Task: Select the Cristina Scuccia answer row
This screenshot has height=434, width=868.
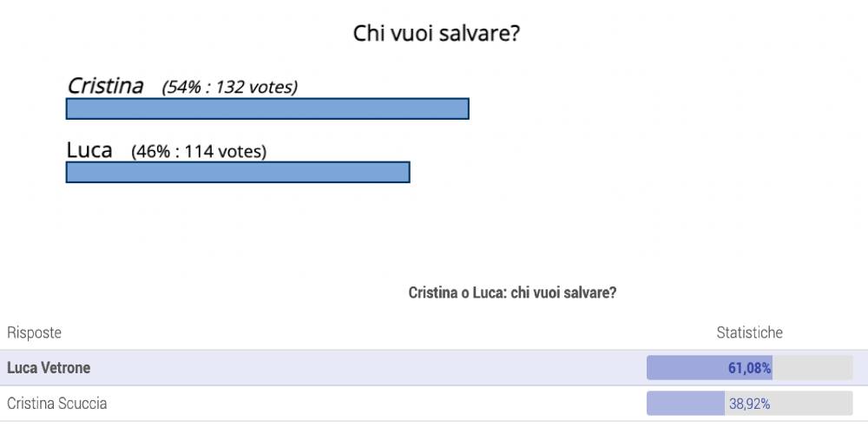Action: click(434, 404)
